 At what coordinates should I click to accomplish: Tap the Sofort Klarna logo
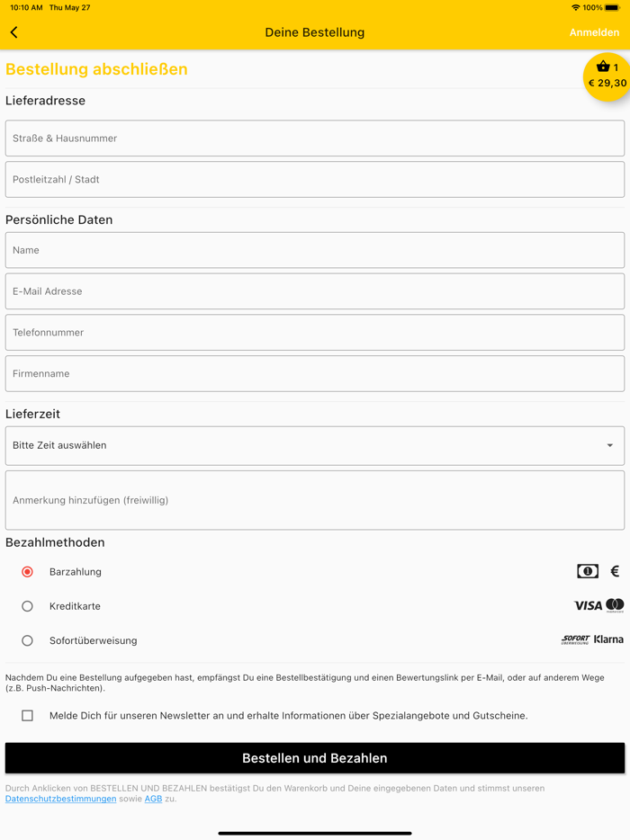(591, 639)
